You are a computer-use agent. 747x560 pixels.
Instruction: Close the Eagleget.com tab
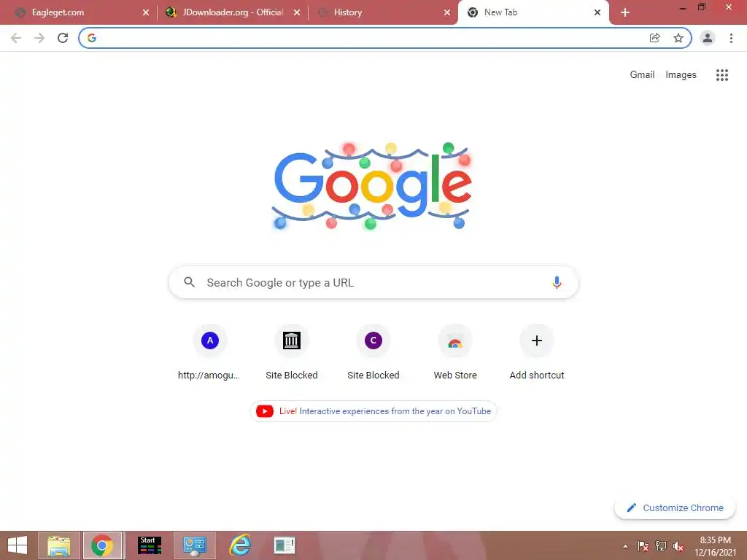(x=146, y=12)
